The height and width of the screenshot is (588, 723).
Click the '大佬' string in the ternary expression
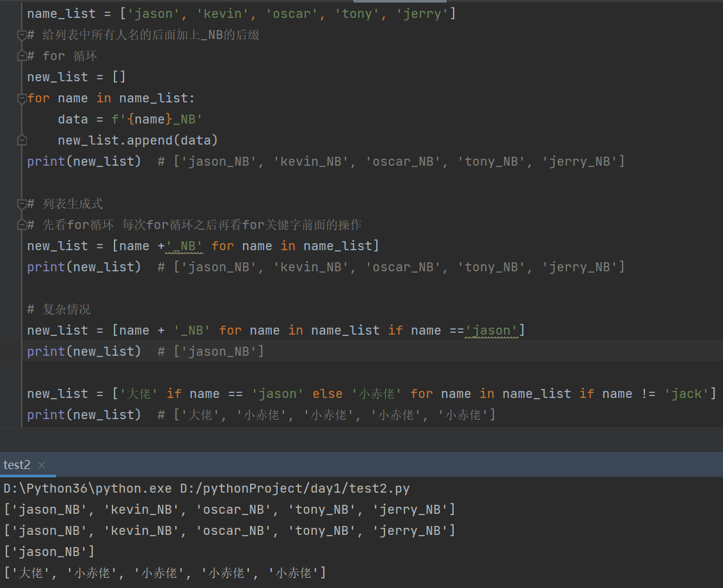tap(138, 394)
